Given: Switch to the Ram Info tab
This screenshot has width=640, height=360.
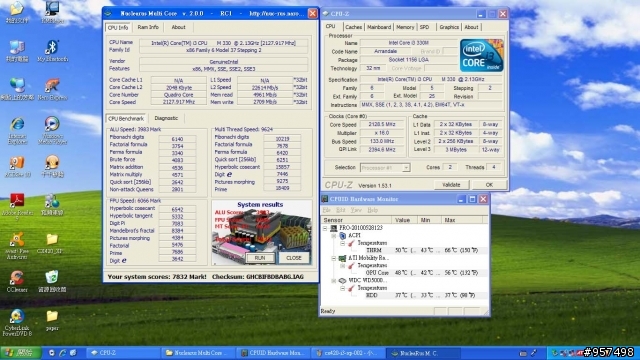Looking at the screenshot, I should click(148, 27).
